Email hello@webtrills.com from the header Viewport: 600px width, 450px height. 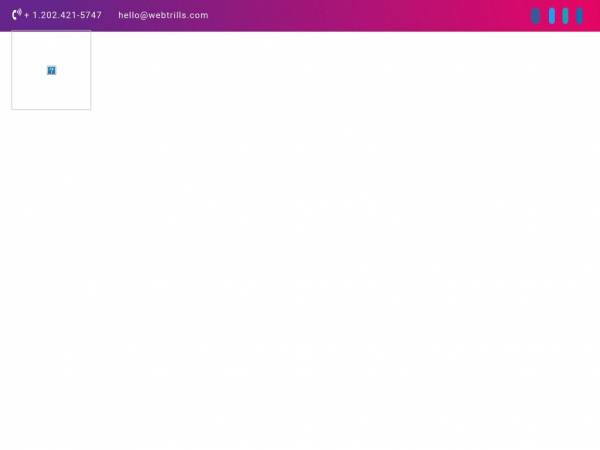[x=163, y=15]
